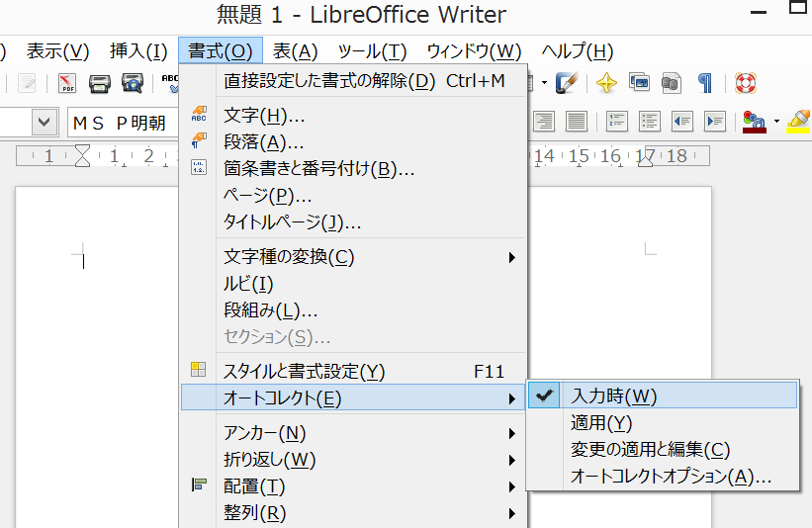
Task: Click the Export as PDF icon
Action: (67, 83)
